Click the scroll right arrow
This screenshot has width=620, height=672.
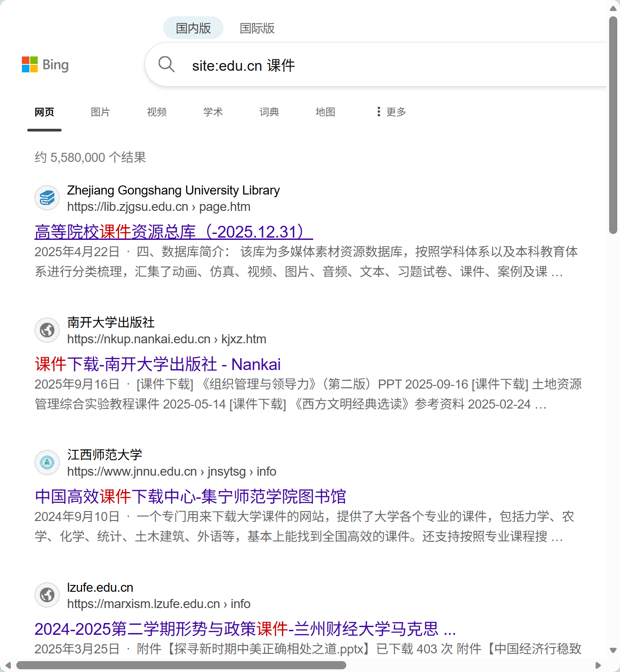tap(598, 665)
